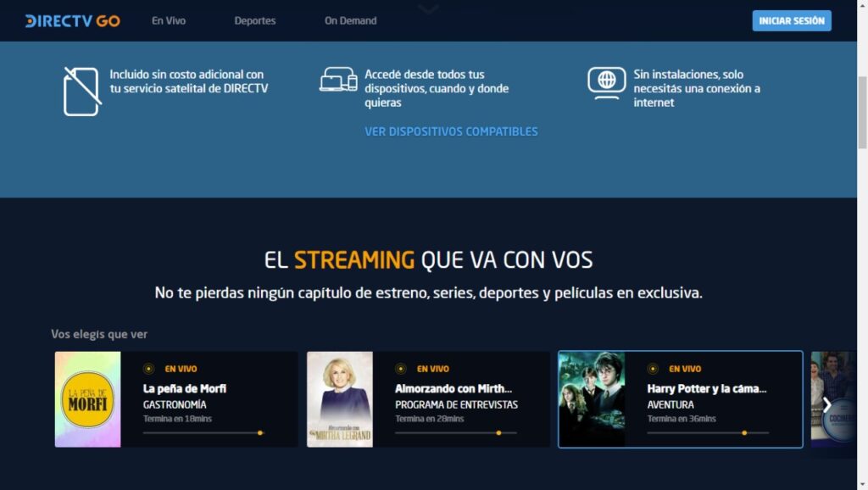Image resolution: width=868 pixels, height=490 pixels.
Task: Click live indicator on Harry Potter card
Action: [653, 369]
